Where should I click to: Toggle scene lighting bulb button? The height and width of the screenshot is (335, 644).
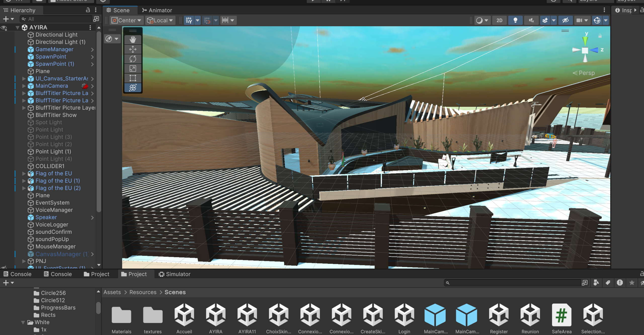[x=515, y=20]
